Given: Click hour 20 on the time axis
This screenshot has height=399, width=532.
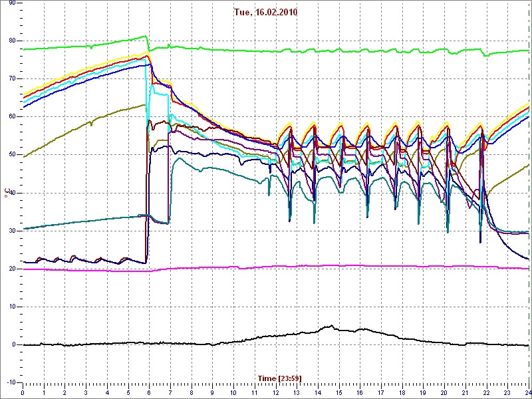Looking at the screenshot, I should [x=444, y=392].
